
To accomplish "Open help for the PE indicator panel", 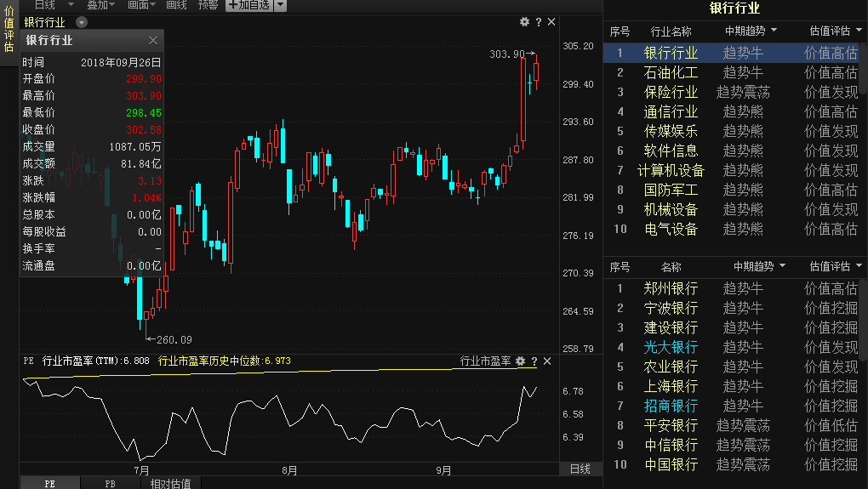I will [534, 361].
